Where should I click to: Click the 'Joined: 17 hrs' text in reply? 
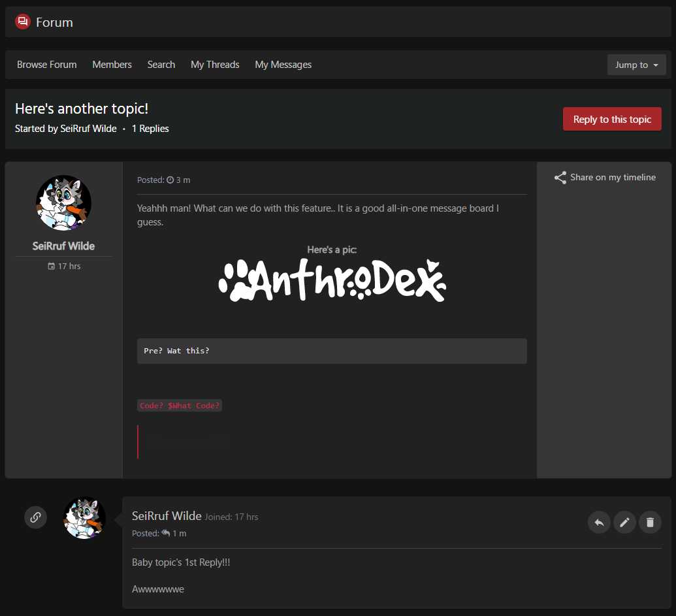coord(231,517)
